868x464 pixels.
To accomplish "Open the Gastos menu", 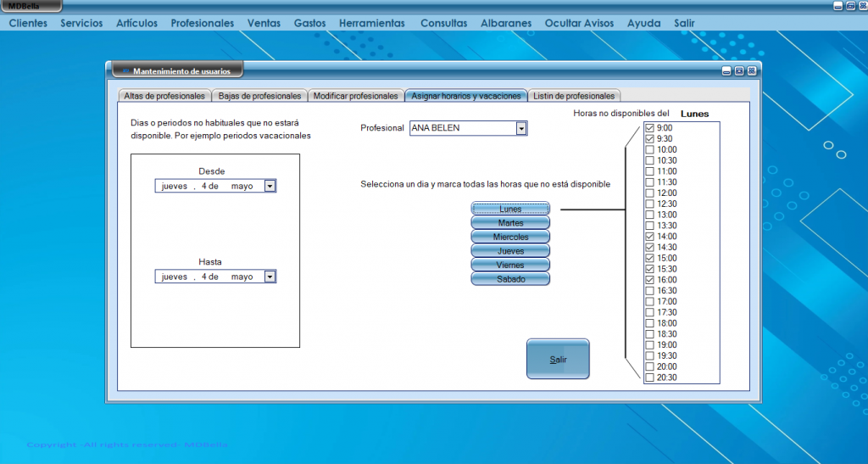I will point(309,23).
